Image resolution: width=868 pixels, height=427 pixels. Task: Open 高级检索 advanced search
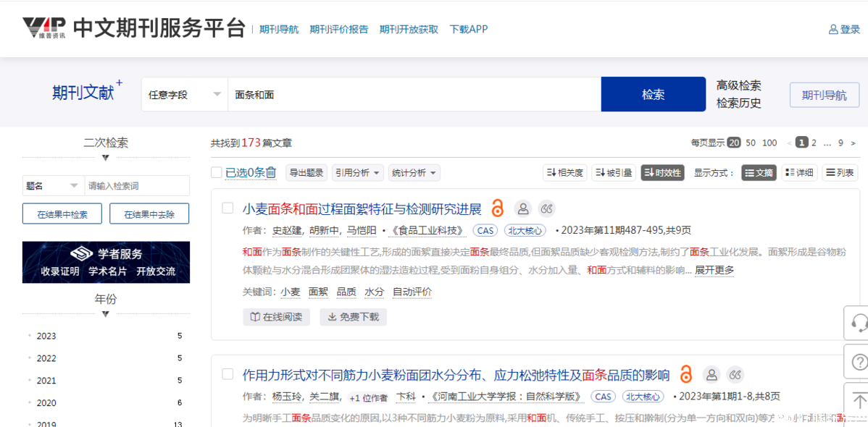click(738, 85)
